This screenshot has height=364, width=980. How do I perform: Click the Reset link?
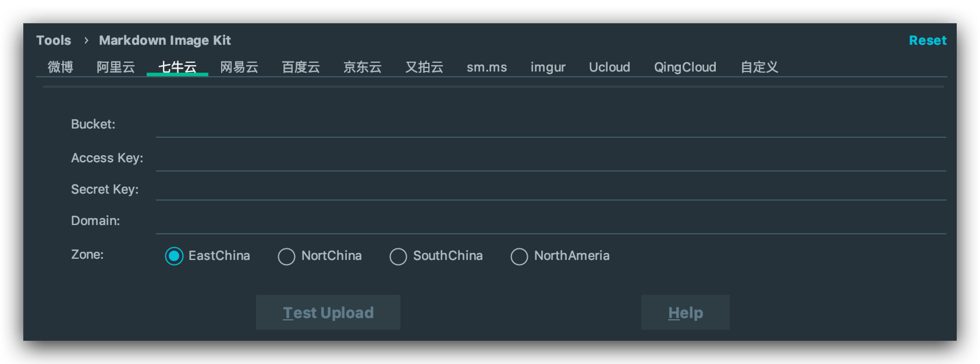point(927,40)
